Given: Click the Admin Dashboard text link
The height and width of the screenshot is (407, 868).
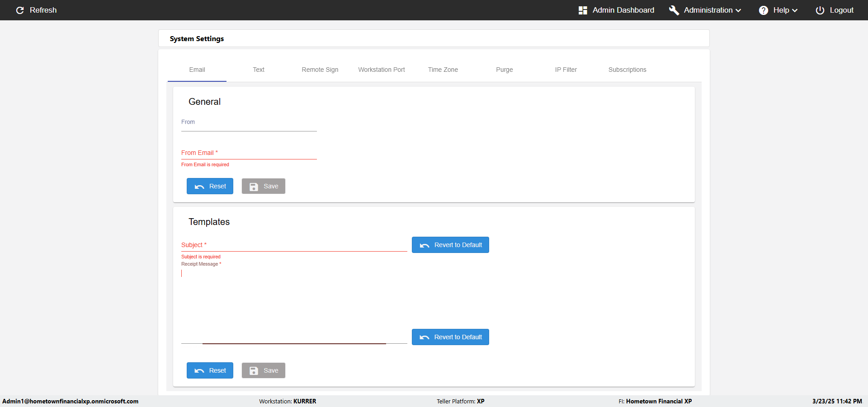Looking at the screenshot, I should 623,10.
